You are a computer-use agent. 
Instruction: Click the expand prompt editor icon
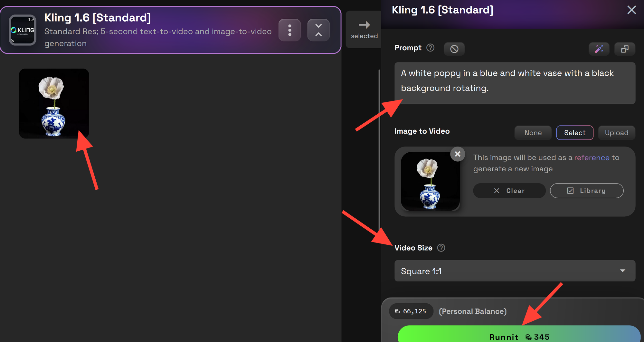[x=625, y=49]
